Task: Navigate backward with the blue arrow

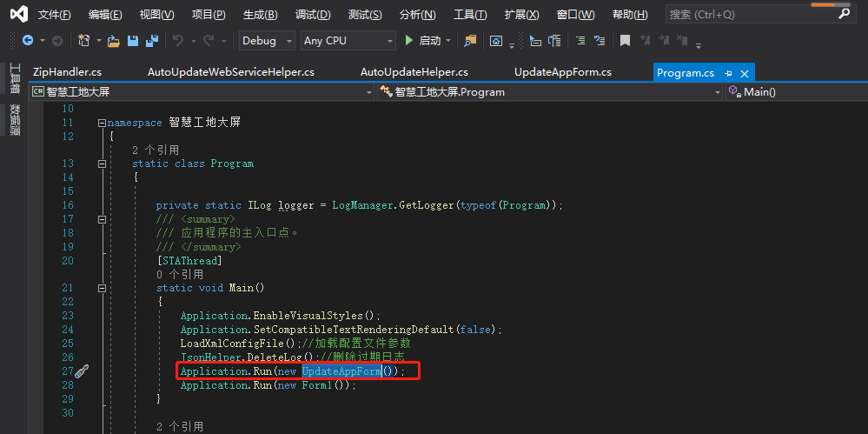Action: pyautogui.click(x=27, y=41)
